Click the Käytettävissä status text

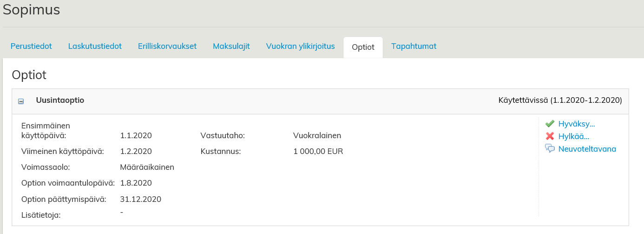560,100
